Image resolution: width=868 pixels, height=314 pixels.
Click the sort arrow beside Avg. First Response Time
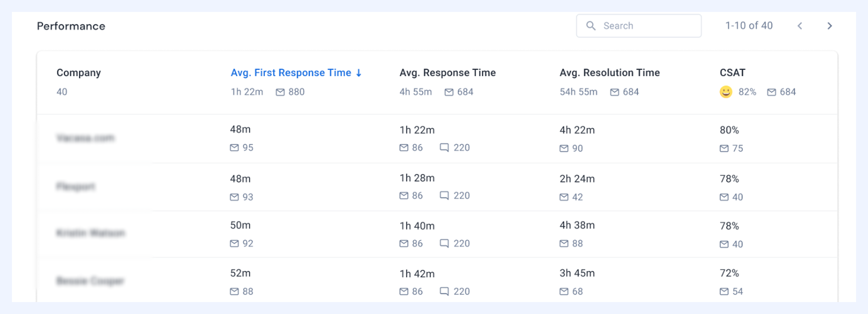click(359, 73)
